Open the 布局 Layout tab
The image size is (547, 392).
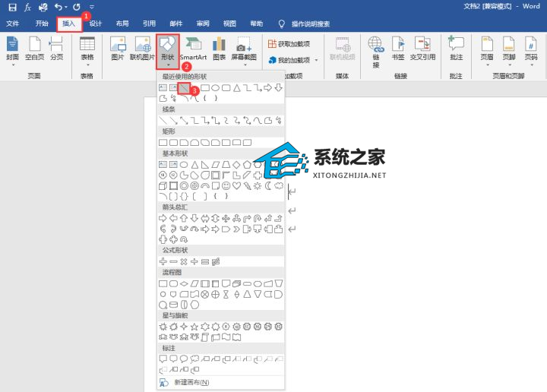[122, 24]
